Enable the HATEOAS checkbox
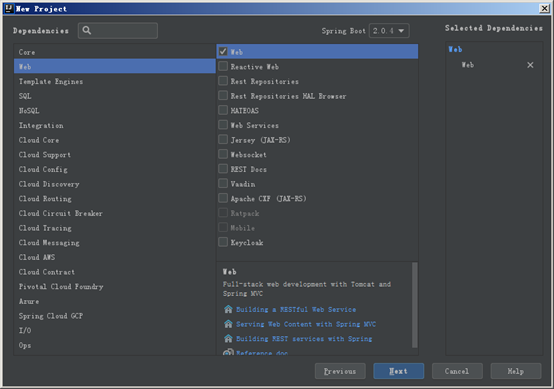The height and width of the screenshot is (389, 554). [223, 110]
